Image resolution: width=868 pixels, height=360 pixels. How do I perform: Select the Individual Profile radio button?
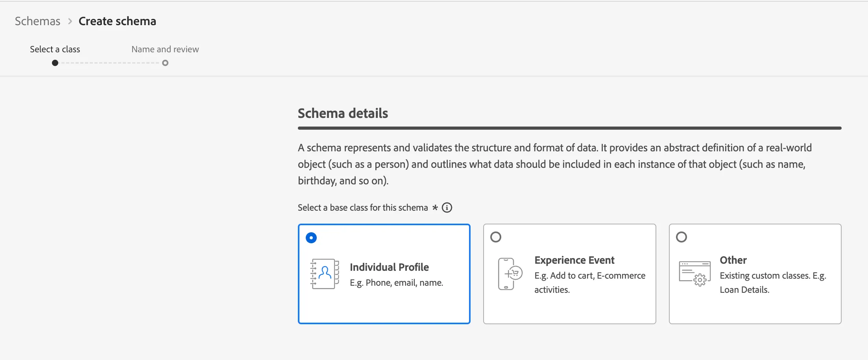[311, 238]
